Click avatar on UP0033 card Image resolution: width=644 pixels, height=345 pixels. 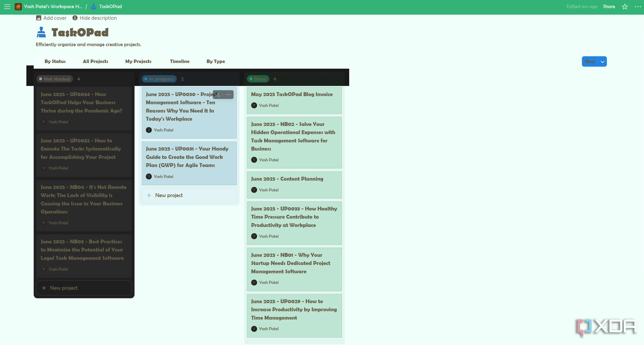click(x=254, y=236)
